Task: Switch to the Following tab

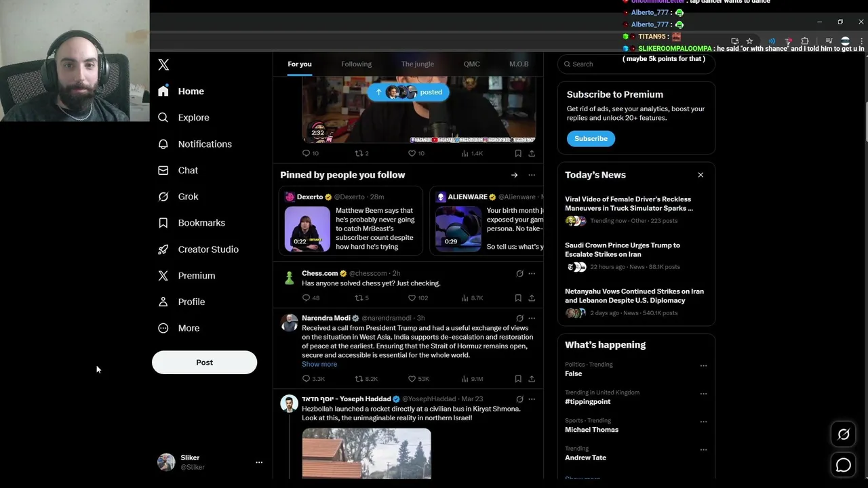Action: (x=356, y=64)
